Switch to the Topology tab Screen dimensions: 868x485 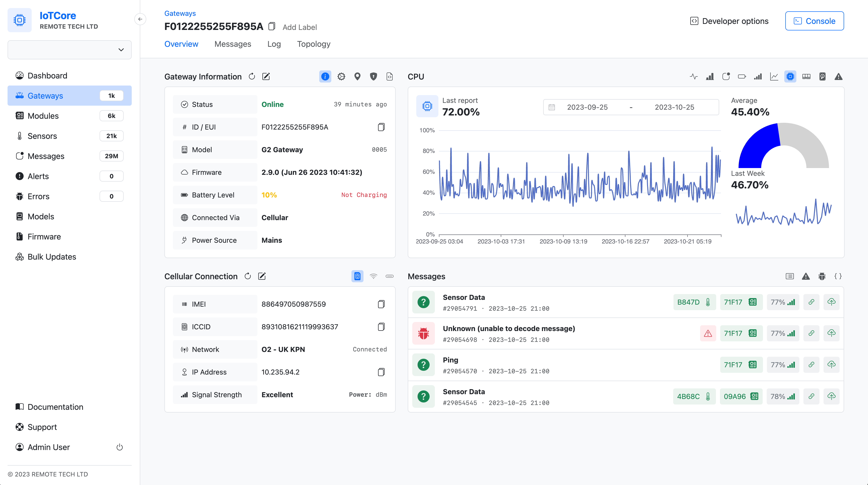coord(314,44)
